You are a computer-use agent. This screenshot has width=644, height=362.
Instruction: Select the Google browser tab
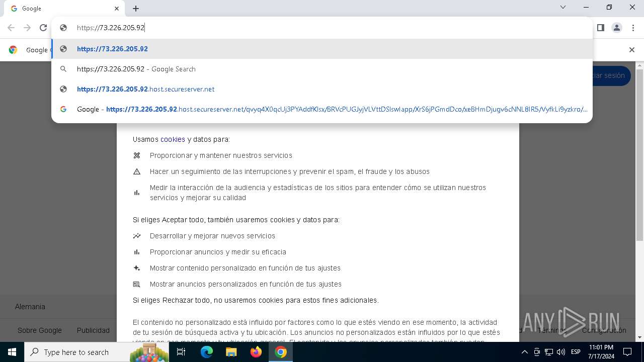(x=64, y=9)
